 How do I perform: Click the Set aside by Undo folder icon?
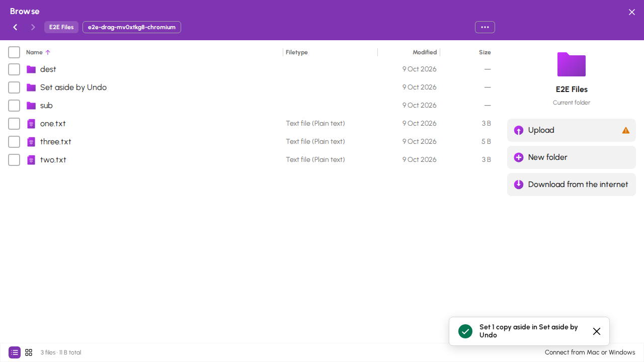pos(31,87)
